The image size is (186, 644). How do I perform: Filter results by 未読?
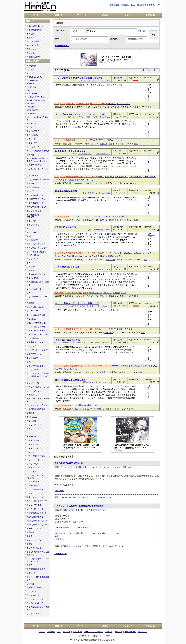142,70
